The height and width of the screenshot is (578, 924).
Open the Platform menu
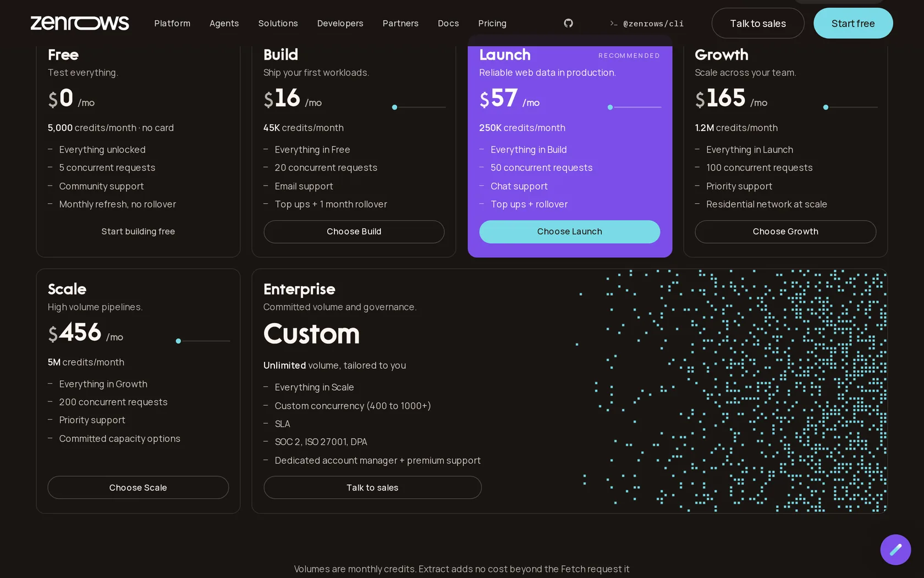point(172,23)
